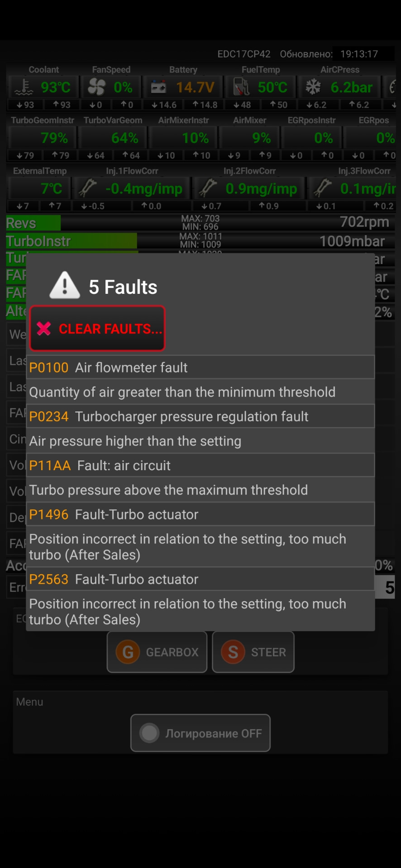401x868 pixels.
Task: Open the STEER module
Action: point(253,652)
